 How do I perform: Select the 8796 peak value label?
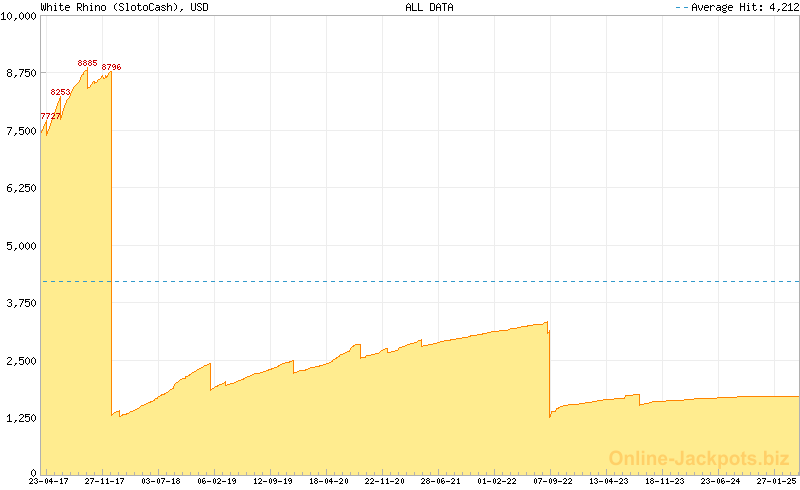coord(111,67)
